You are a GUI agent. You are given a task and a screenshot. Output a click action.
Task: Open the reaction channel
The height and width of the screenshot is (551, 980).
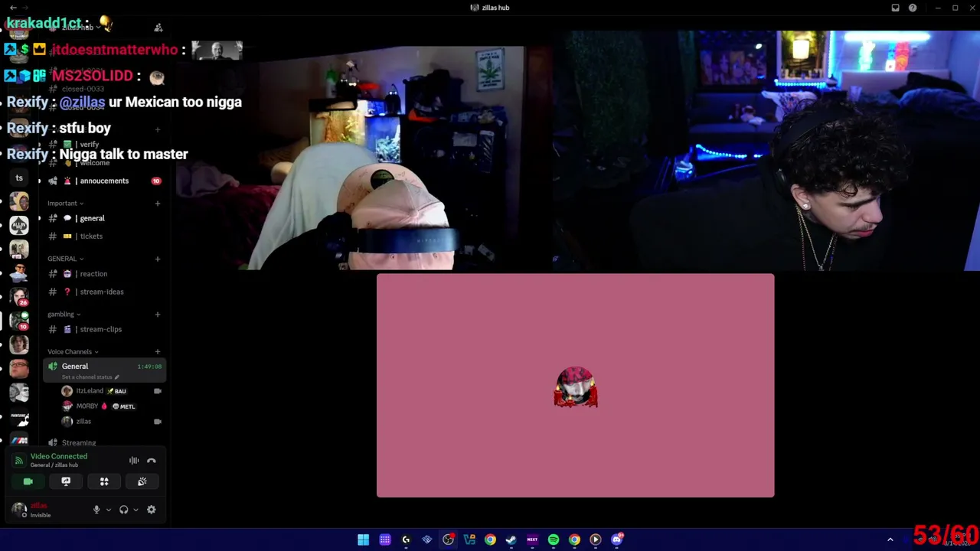[104, 274]
